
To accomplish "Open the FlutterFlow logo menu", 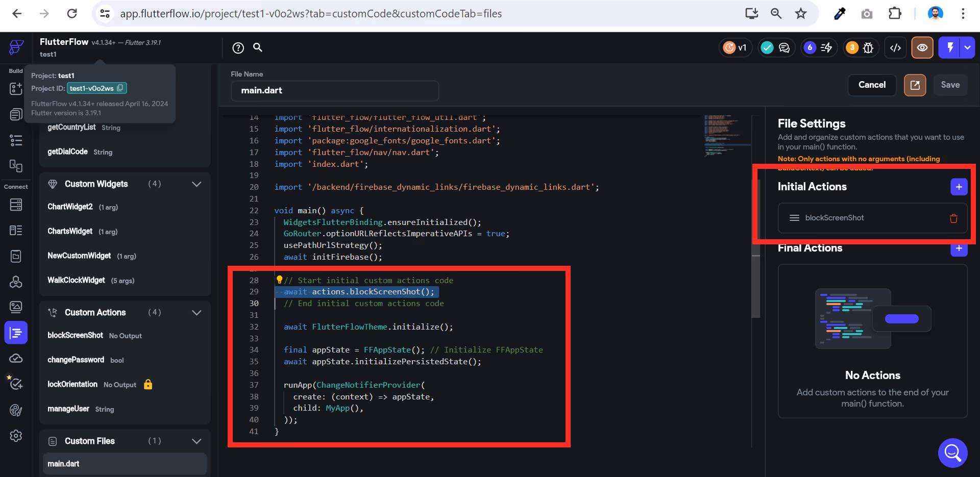I will tap(16, 47).
